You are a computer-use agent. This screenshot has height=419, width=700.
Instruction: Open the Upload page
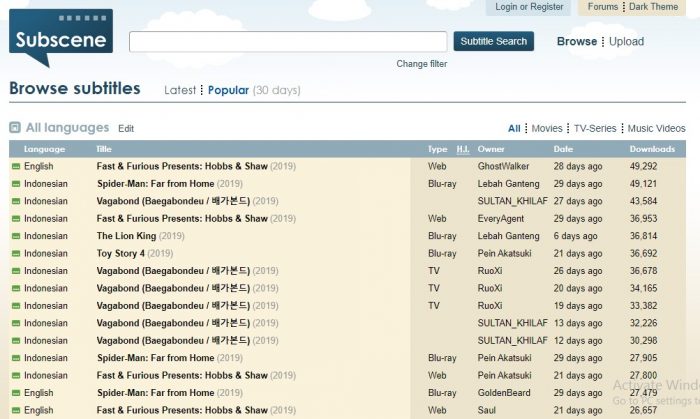pyautogui.click(x=626, y=41)
